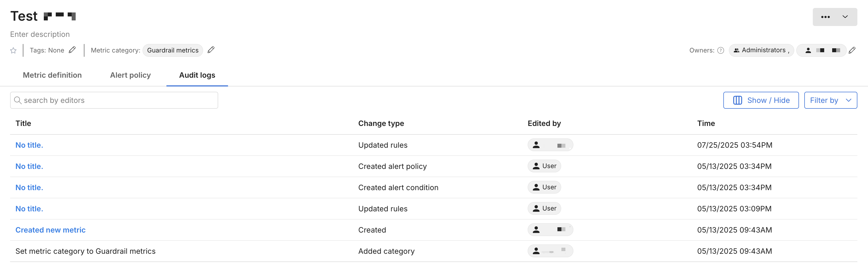Open the Created new metric log link
868x271 pixels.
(x=50, y=230)
